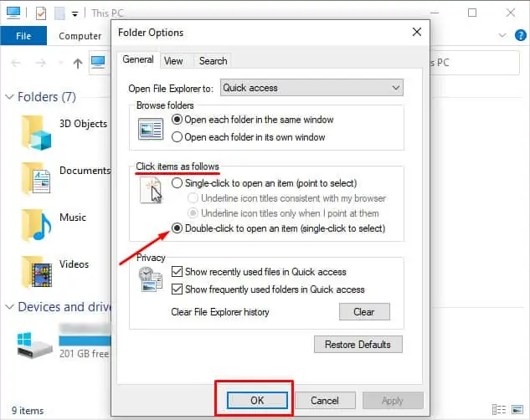Switch to Details view in status bar

pos(499,409)
